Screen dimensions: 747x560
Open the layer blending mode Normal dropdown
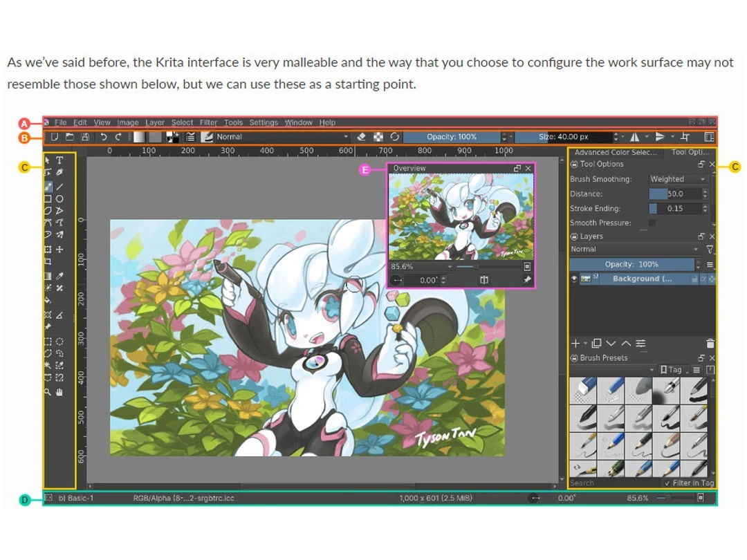tap(633, 249)
